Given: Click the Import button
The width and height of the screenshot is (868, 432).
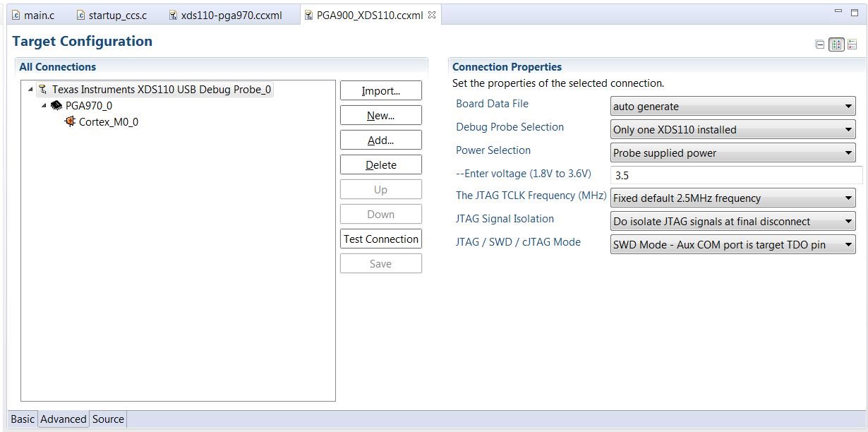Looking at the screenshot, I should tap(380, 90).
